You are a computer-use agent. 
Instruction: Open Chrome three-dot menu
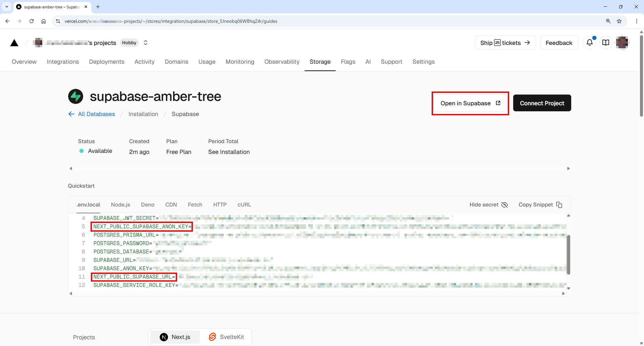click(x=636, y=21)
